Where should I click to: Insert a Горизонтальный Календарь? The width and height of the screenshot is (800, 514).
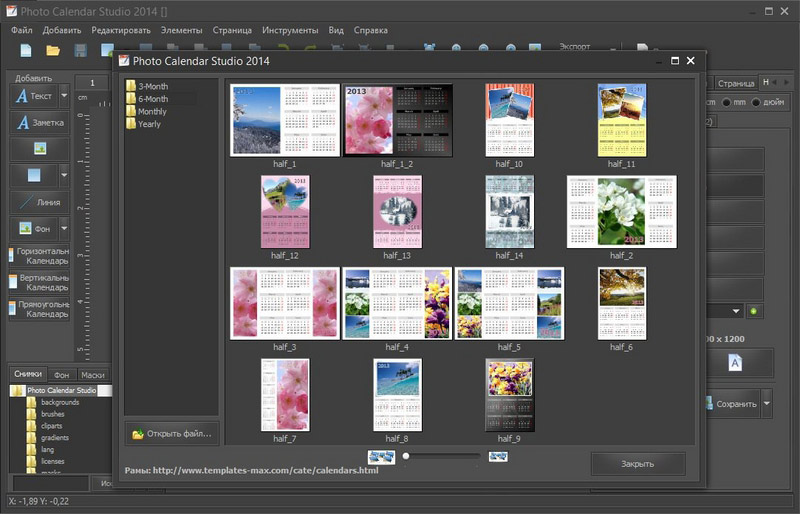point(39,256)
